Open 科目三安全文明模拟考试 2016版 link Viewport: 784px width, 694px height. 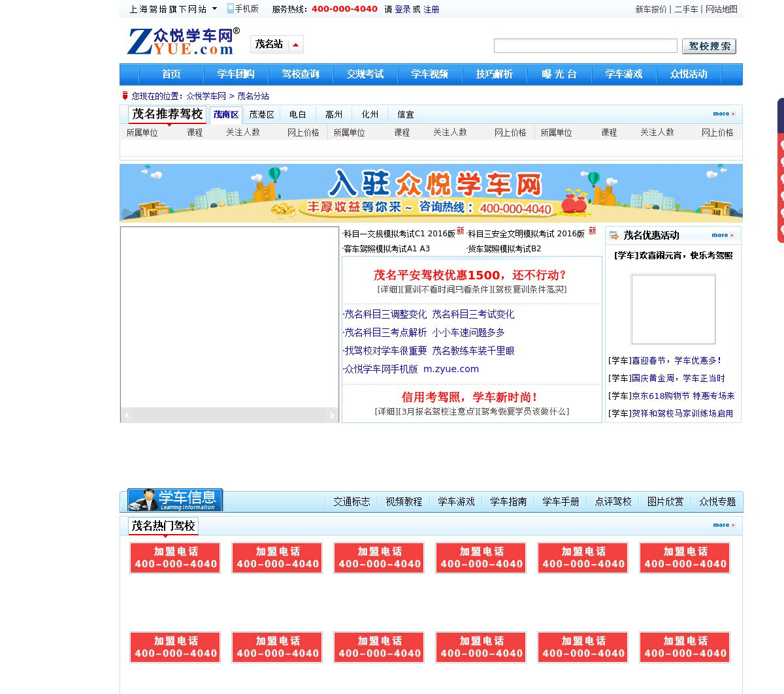(526, 234)
